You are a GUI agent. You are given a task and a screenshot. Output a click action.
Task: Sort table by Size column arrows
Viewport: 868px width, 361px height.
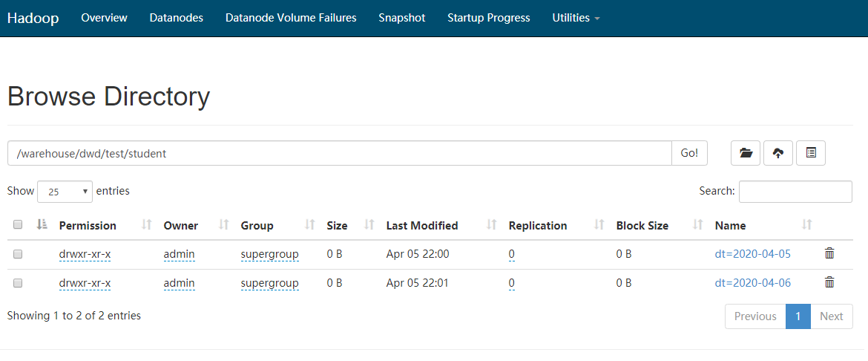click(369, 224)
